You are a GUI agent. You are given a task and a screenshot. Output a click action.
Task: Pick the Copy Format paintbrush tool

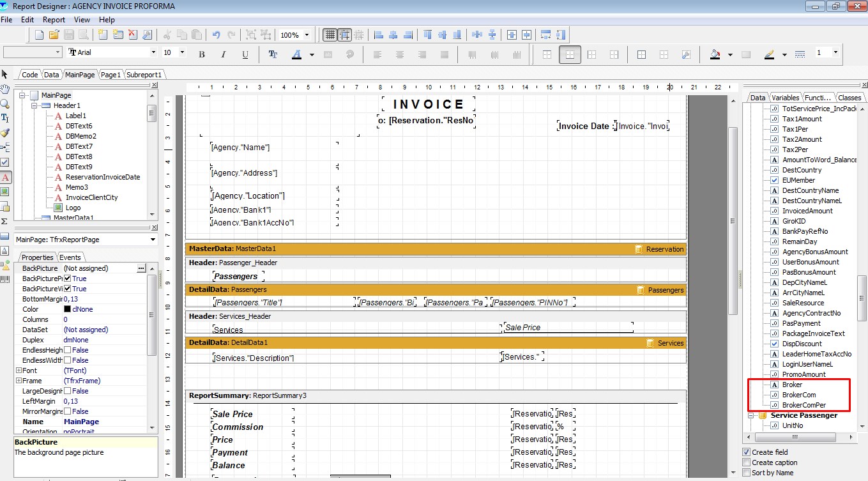[5, 133]
